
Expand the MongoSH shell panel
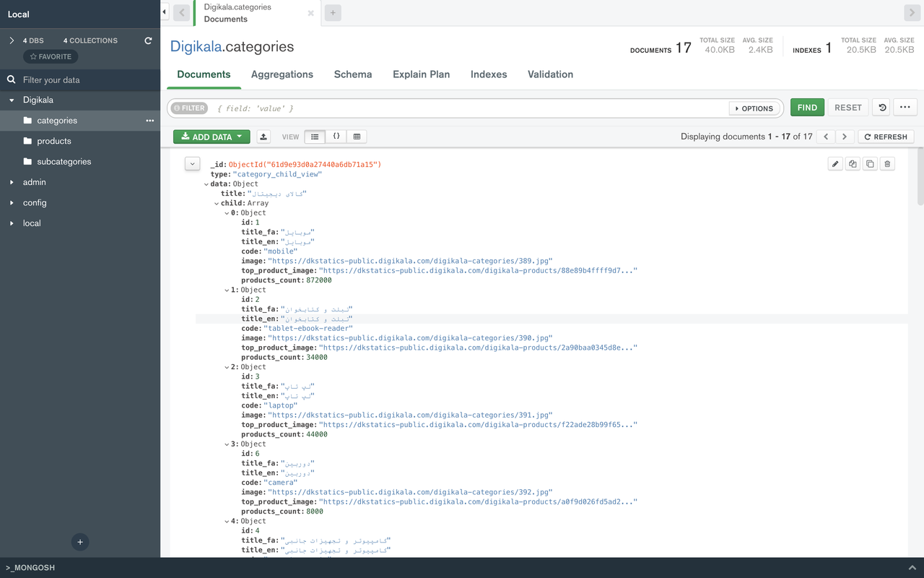912,568
